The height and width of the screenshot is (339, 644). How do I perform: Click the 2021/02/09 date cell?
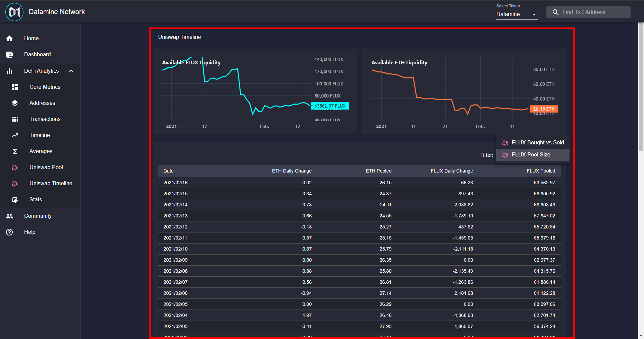[175, 260]
